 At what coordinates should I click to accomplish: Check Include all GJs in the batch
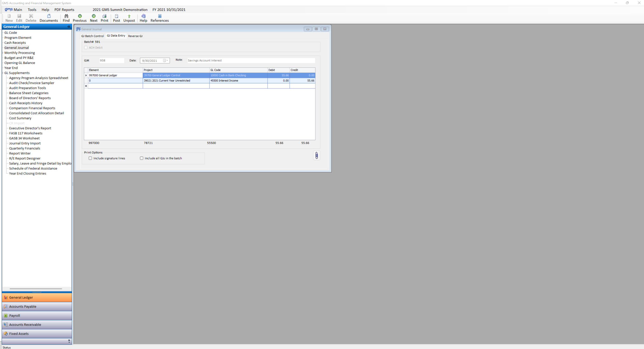141,158
